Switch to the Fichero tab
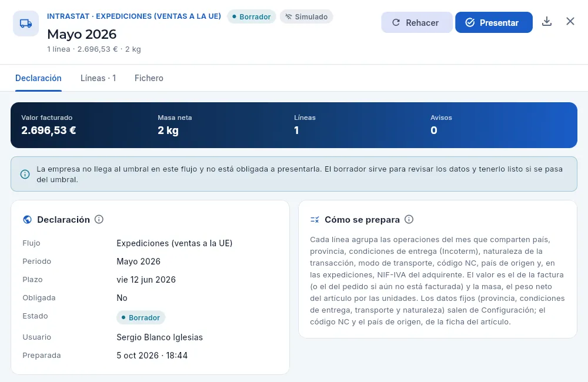The image size is (588, 382). [x=149, y=78]
